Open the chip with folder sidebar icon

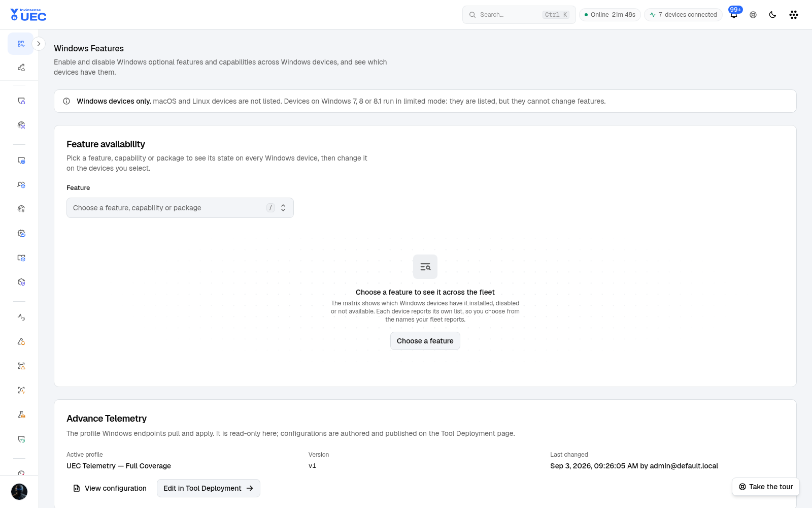[21, 233]
